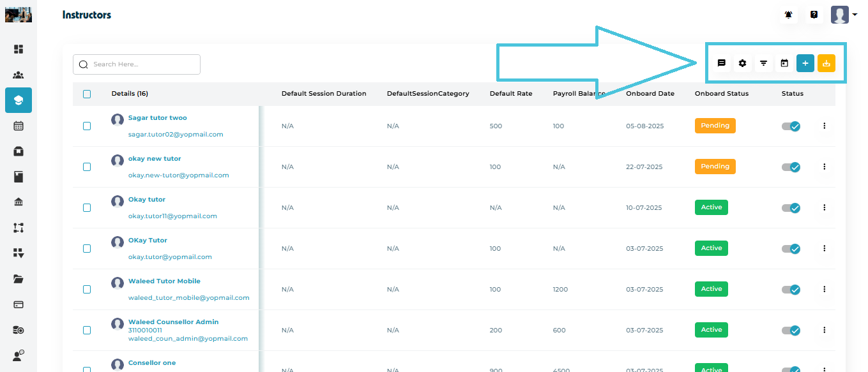Screen dimensions: 868x372
Task: Toggle status switch for Sagar tutor twoo
Action: point(791,126)
